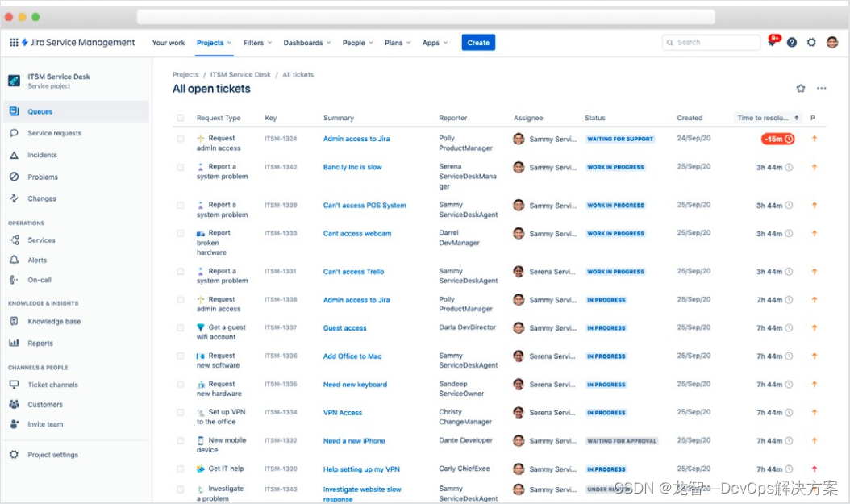The width and height of the screenshot is (850, 504).
Task: Open ticket Banc.ly Inc is slow
Action: click(x=352, y=167)
